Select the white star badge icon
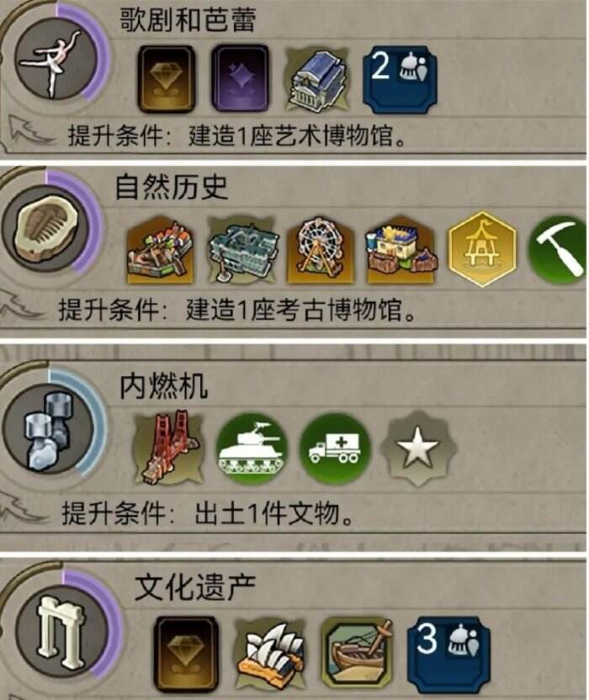 click(x=417, y=448)
